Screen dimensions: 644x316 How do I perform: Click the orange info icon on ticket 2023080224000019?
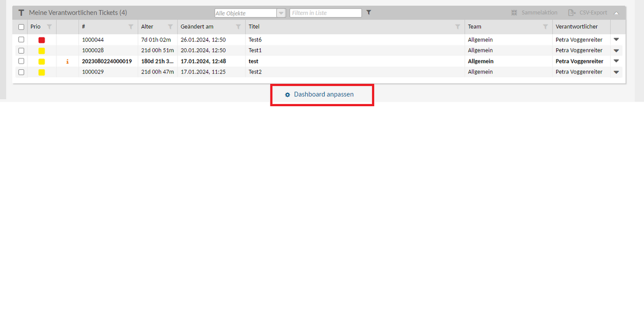pos(67,61)
